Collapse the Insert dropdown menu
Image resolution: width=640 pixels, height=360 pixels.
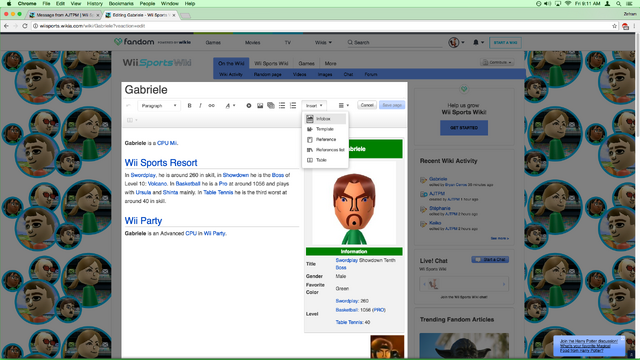click(x=314, y=106)
